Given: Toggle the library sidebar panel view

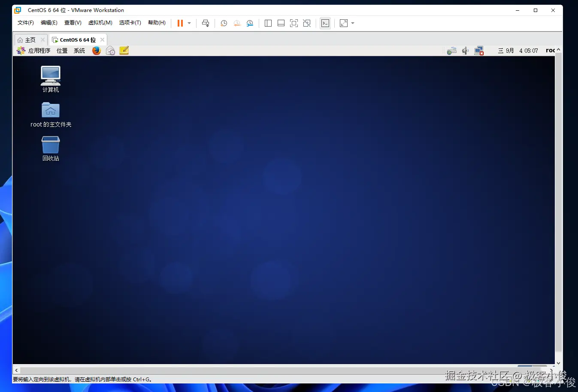Looking at the screenshot, I should tap(268, 23).
